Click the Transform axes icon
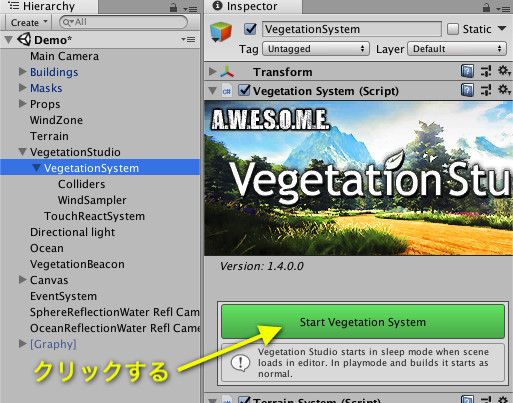Screen dimensions: 513x403 click(227, 71)
